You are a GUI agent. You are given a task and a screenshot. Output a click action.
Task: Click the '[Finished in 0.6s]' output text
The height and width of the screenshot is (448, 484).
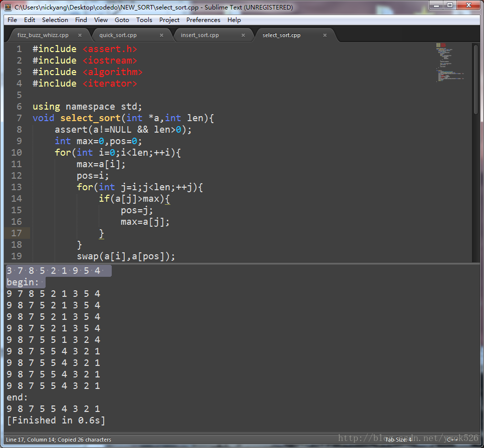[x=56, y=420]
